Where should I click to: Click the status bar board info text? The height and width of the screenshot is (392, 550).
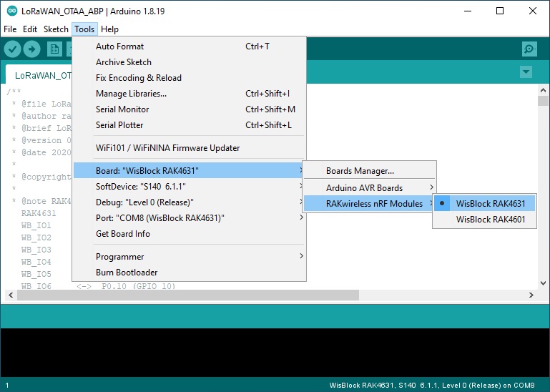tap(432, 386)
